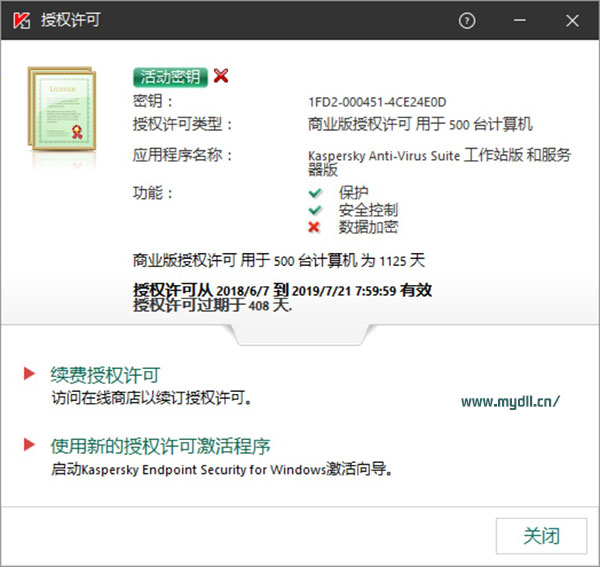Click the text 授权许可过期于 408 天

point(212,306)
